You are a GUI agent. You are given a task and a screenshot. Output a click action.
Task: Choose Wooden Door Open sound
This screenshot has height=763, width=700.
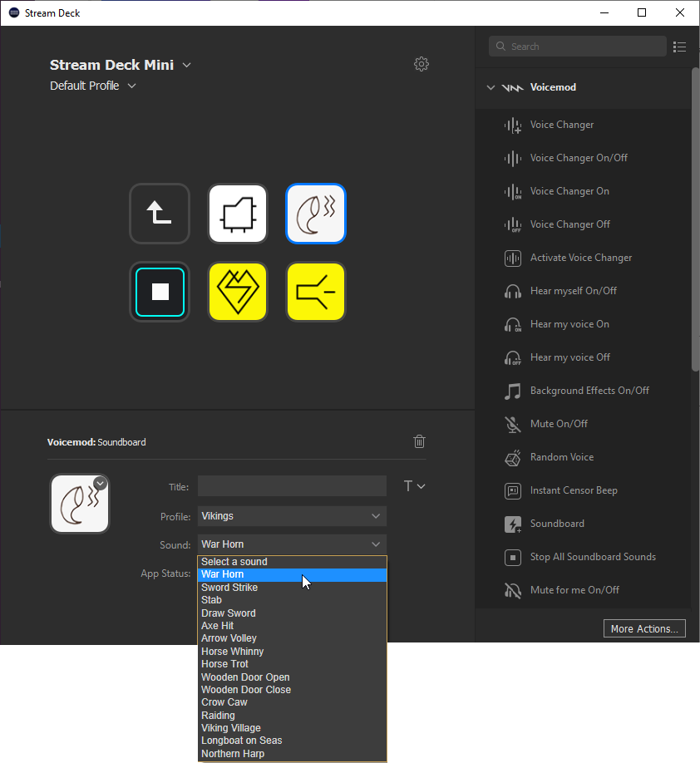coord(292,677)
